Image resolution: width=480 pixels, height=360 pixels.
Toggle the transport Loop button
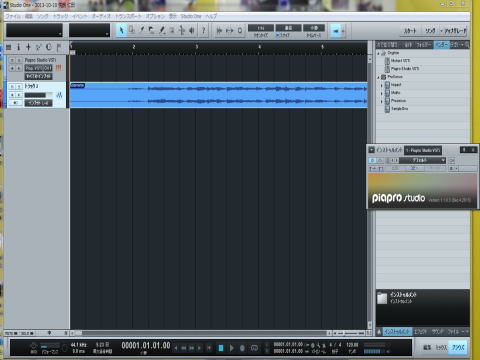[254, 348]
